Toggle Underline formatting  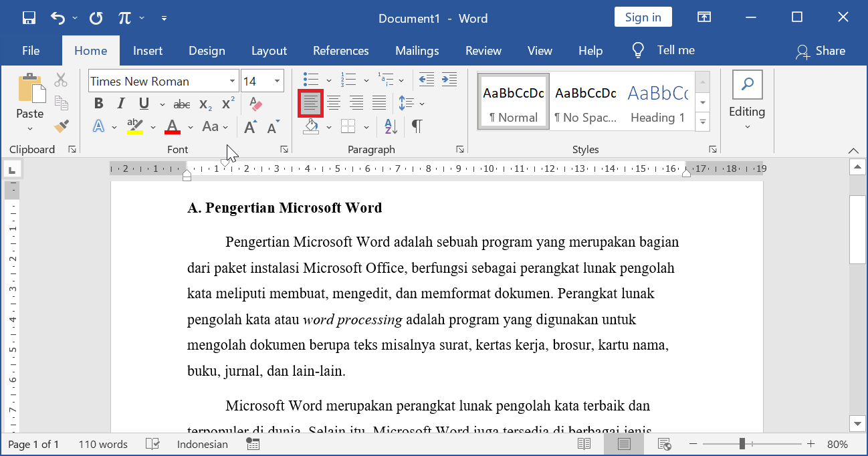point(144,104)
